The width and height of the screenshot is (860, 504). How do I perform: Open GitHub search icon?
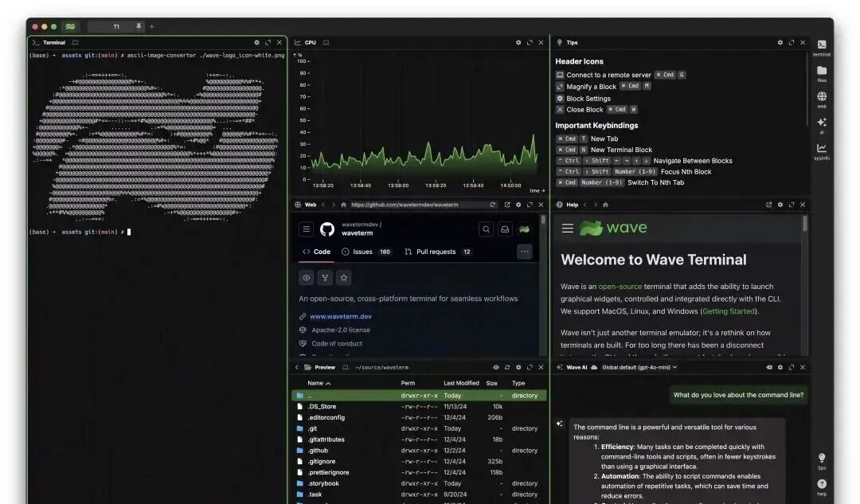point(486,229)
